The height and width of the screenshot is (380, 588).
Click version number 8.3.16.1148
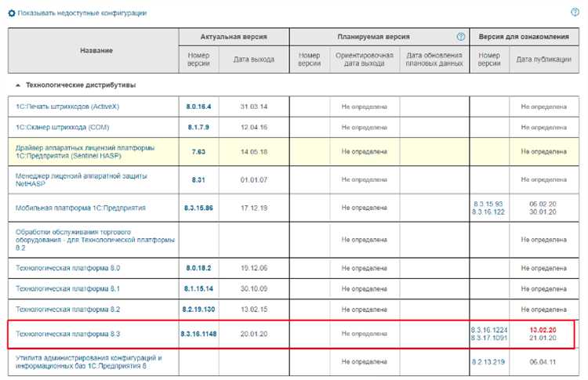198,334
